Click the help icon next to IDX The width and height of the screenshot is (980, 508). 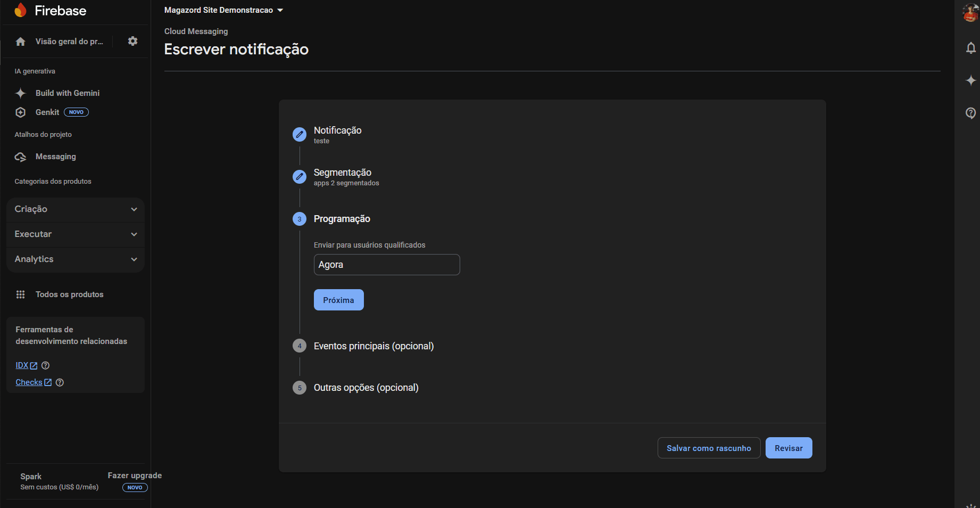coord(46,365)
